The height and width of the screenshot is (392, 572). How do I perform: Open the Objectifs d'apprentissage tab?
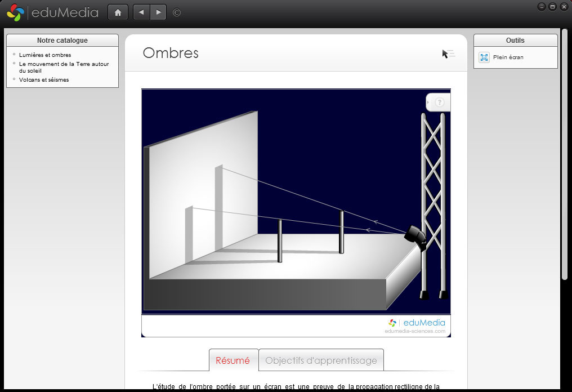click(x=321, y=360)
